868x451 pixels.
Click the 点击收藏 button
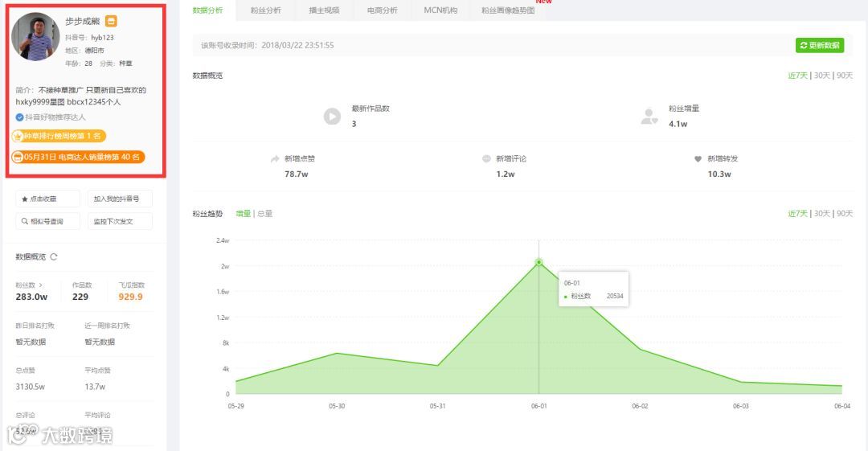[47, 199]
